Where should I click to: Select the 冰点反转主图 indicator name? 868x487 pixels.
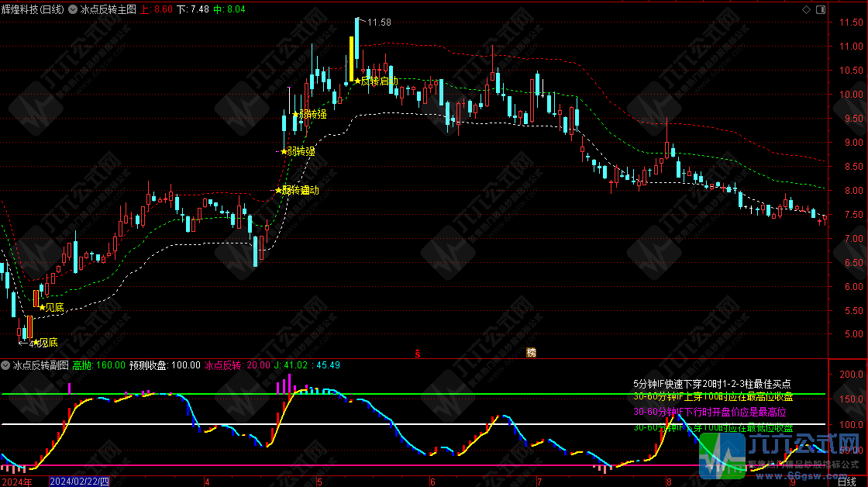[108, 10]
